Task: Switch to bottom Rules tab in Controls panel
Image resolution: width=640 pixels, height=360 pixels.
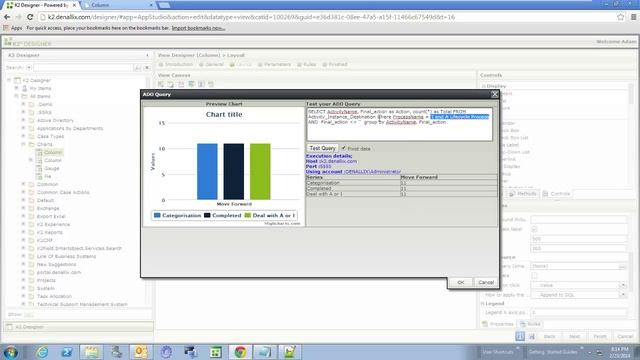Action: [x=530, y=324]
